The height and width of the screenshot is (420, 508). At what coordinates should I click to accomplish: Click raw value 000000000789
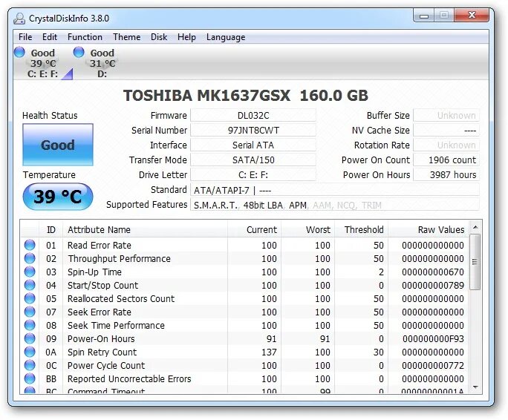[x=433, y=285]
